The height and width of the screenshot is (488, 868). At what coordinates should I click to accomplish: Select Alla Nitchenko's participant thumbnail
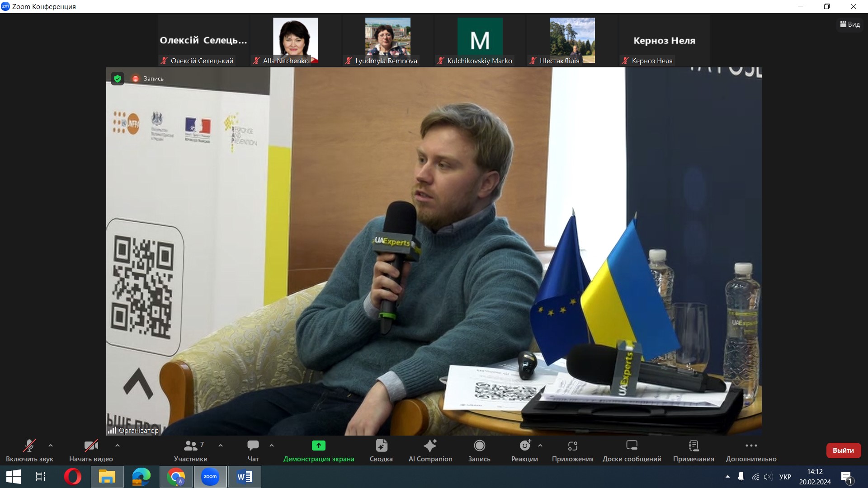click(x=296, y=41)
